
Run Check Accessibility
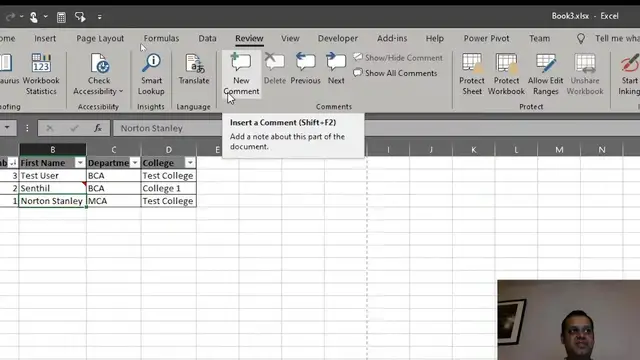click(99, 74)
